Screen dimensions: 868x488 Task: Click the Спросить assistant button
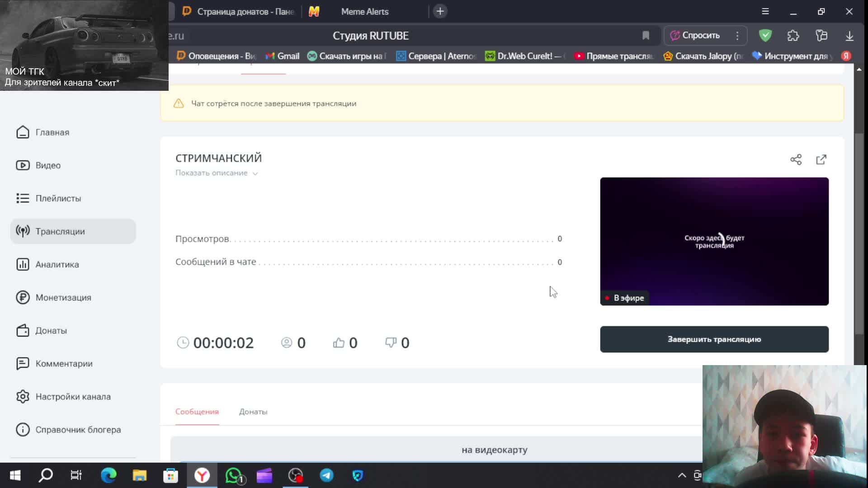[x=696, y=36]
